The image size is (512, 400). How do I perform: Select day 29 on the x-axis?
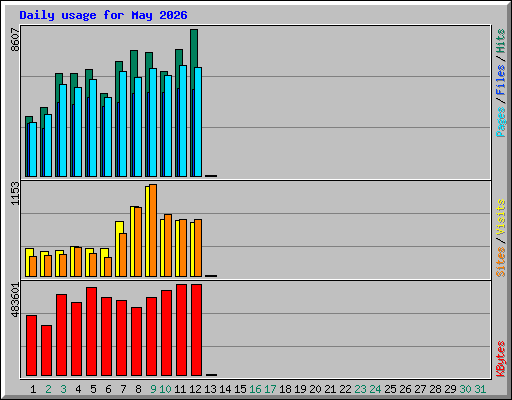pyautogui.click(x=450, y=389)
